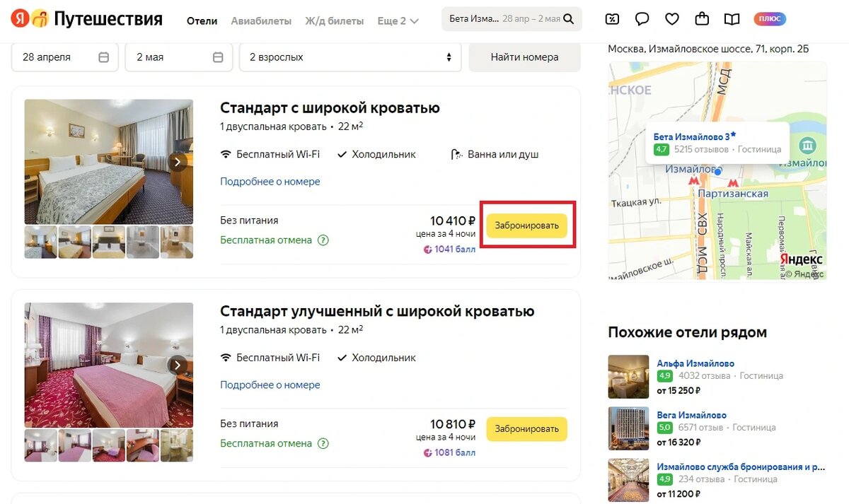The width and height of the screenshot is (849, 504).
Task: Click the header search field Бета Изма...
Action: pos(512,19)
